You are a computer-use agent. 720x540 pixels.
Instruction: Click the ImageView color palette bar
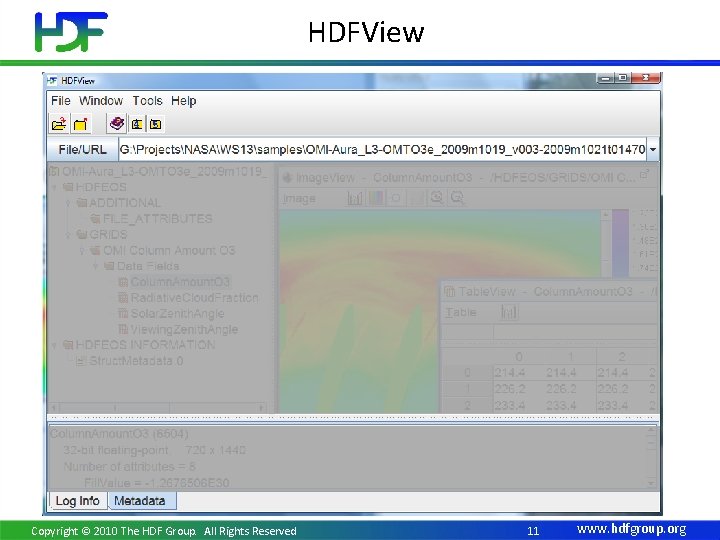click(620, 243)
